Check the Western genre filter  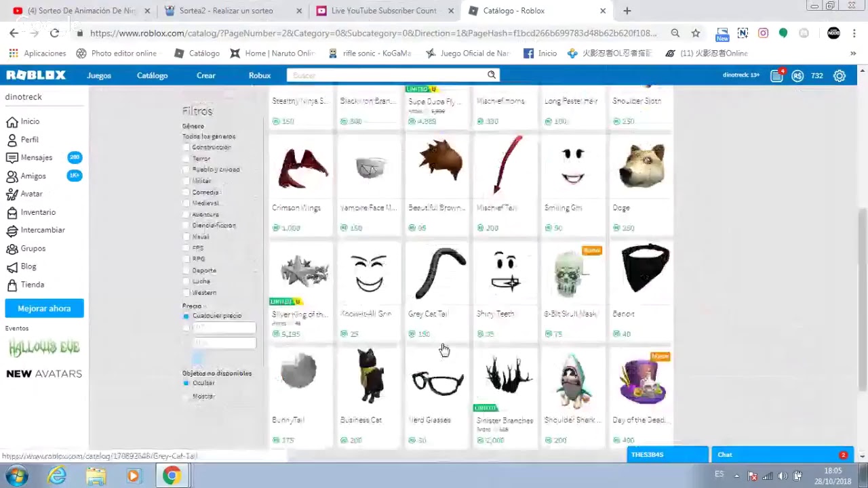click(186, 293)
